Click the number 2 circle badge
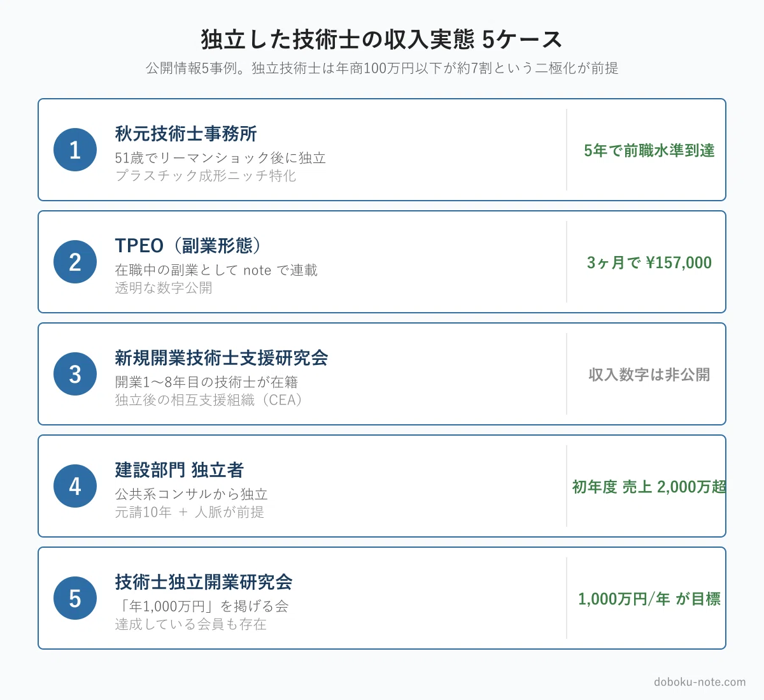This screenshot has height=700, width=764. click(75, 262)
